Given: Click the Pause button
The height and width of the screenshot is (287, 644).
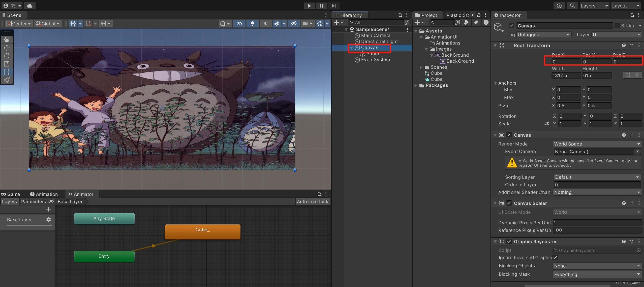Looking at the screenshot, I should click(x=321, y=6).
